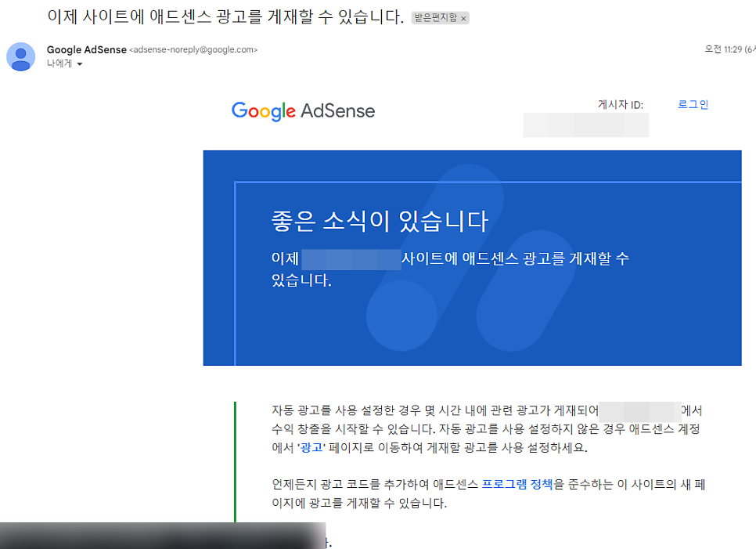This screenshot has height=549, width=756.
Task: Click the Google AdSense sender name
Action: (86, 49)
